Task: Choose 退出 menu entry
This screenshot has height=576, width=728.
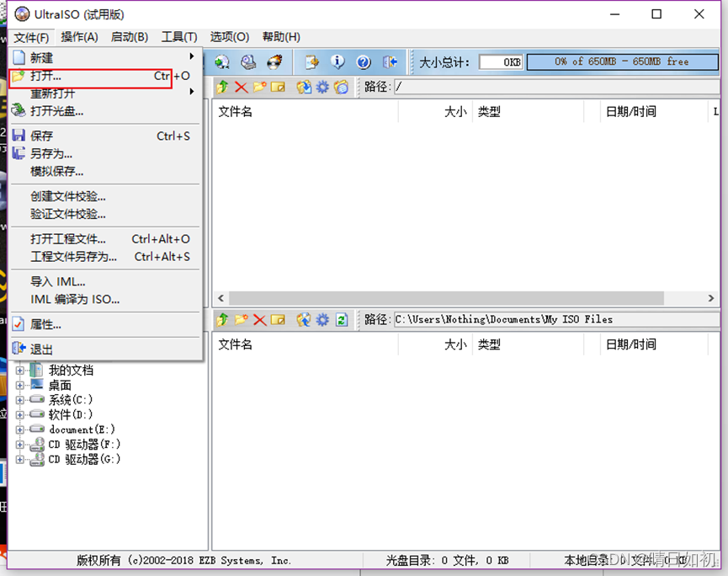Action: tap(105, 349)
